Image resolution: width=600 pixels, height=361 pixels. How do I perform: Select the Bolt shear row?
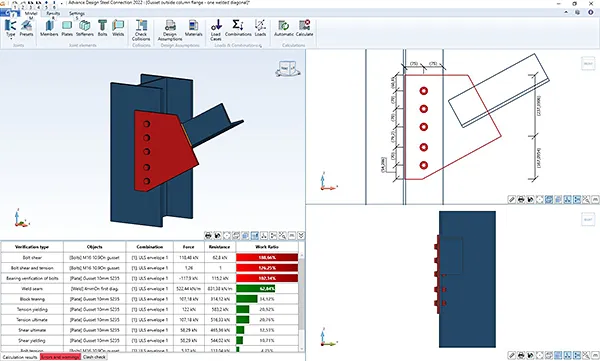coord(150,258)
